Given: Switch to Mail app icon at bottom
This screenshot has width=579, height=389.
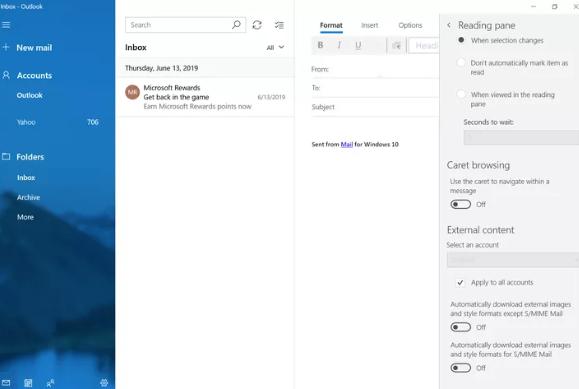Looking at the screenshot, I should [x=6, y=383].
